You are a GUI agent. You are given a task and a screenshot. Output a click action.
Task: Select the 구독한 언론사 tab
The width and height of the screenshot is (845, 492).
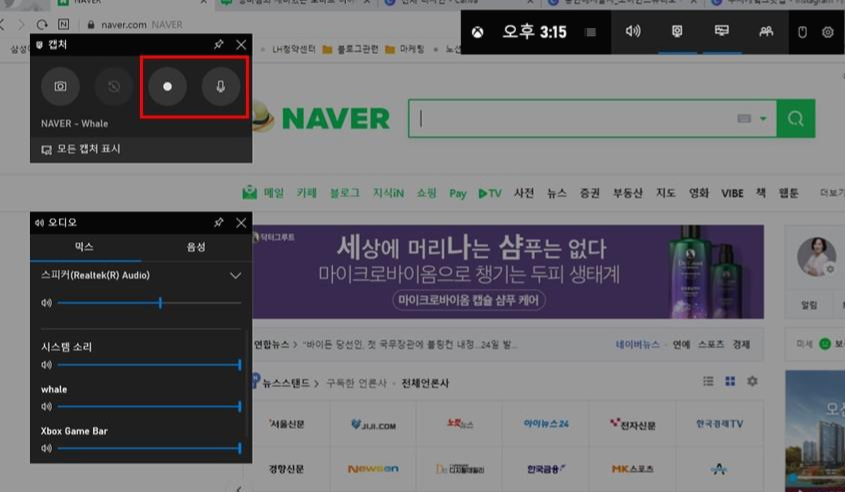tap(356, 383)
